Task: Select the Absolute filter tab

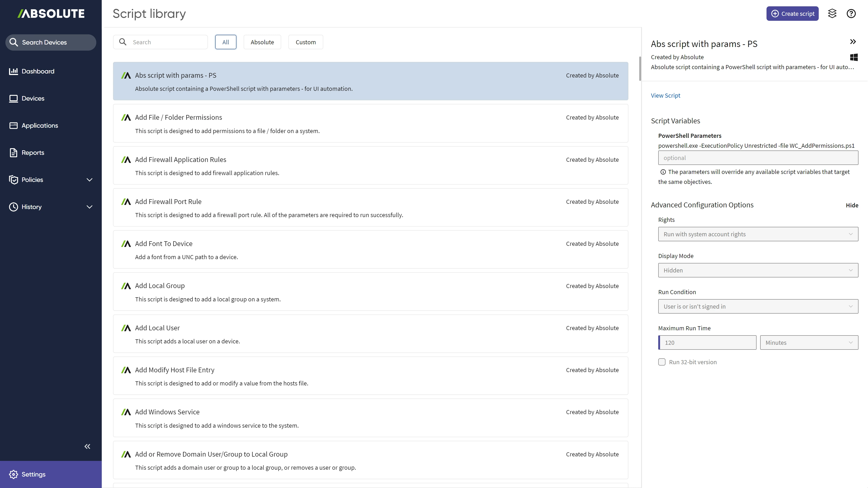Action: click(262, 42)
